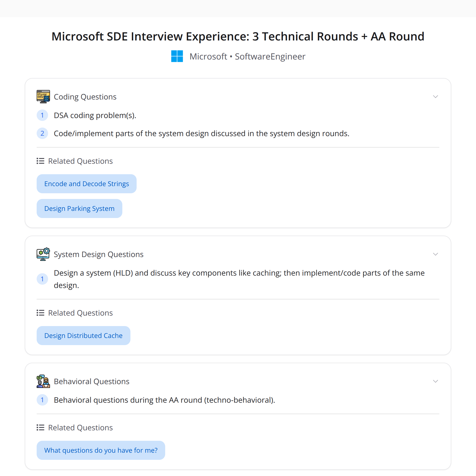Viewport: 476px width, 476px height.
Task: Click the 'Behavioral Questions' heading
Action: 91,381
